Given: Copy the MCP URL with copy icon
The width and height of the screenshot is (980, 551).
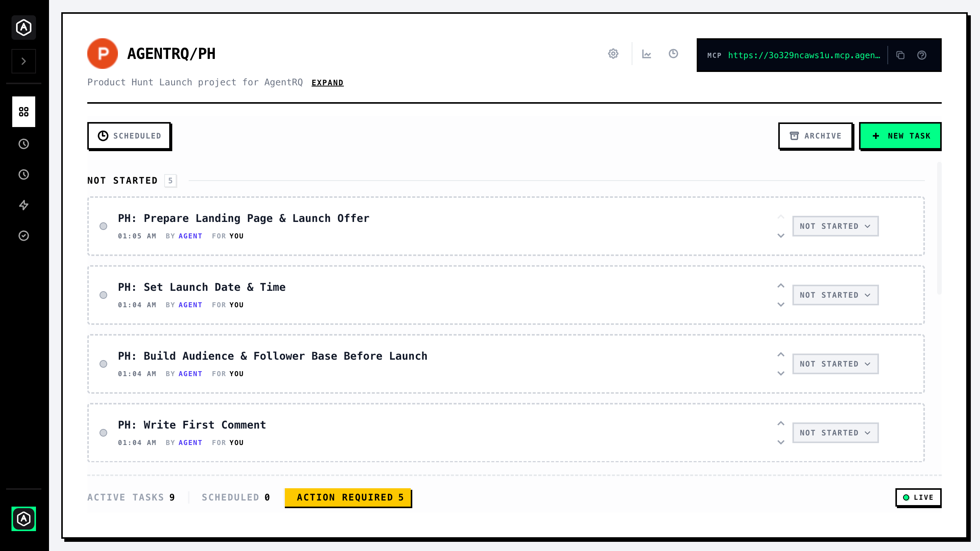Looking at the screenshot, I should 900,55.
